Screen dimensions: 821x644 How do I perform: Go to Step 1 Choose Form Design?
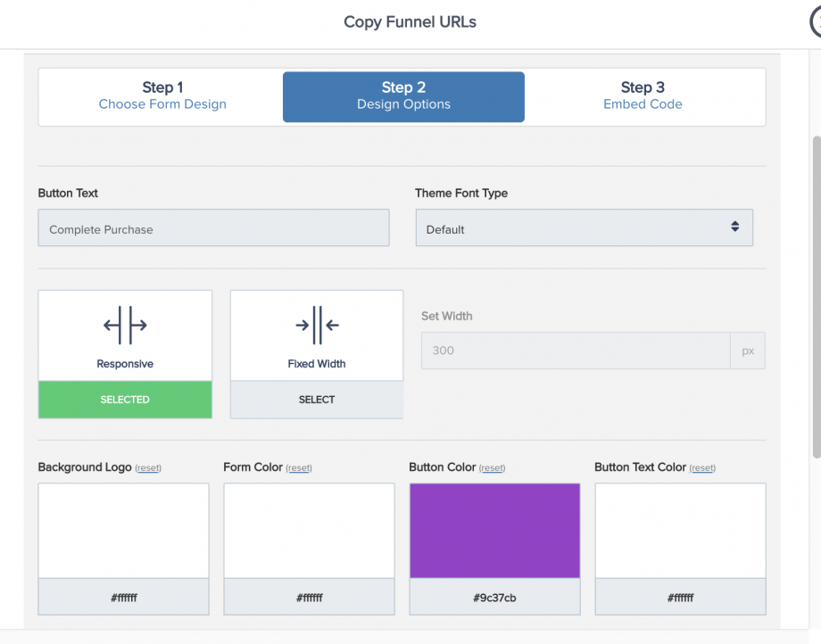(162, 95)
